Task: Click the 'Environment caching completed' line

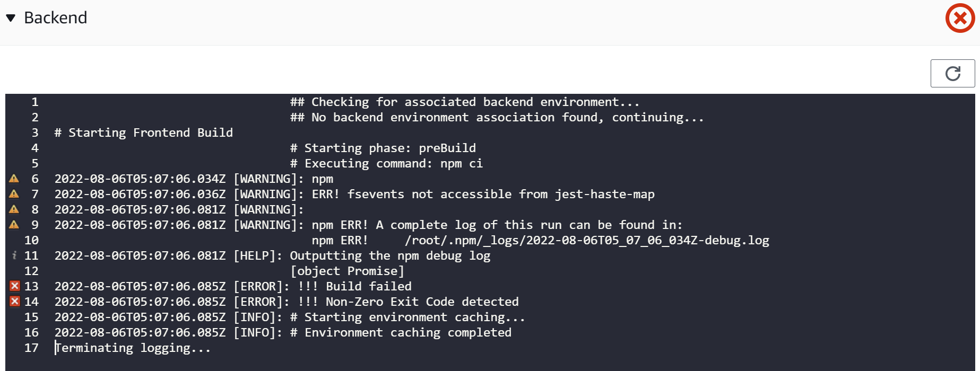Action: point(283,332)
